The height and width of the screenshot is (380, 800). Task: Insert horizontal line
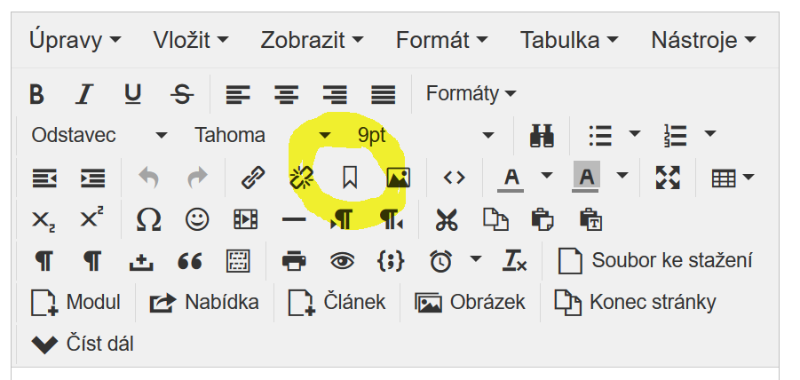(x=294, y=220)
